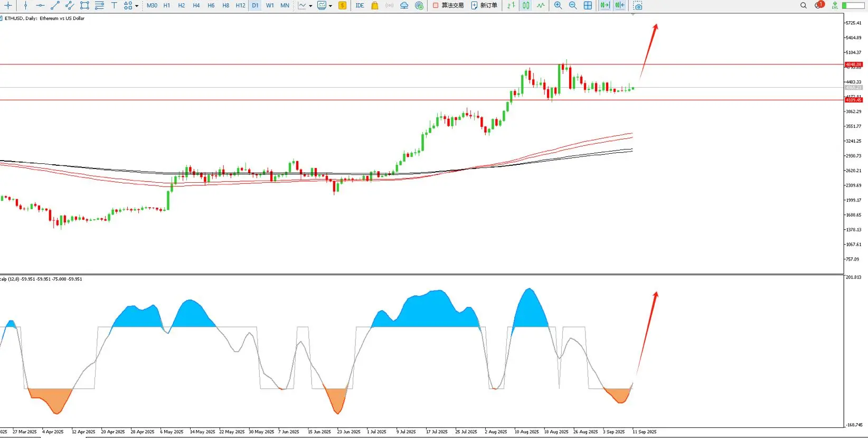Image resolution: width=868 pixels, height=438 pixels.
Task: Switch chart to H8 timeframe
Action: (226, 5)
